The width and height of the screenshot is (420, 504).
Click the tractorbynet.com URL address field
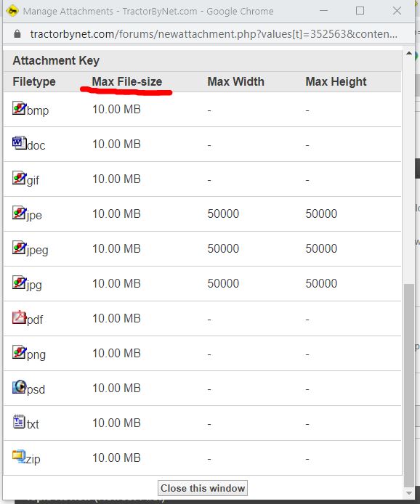click(214, 33)
